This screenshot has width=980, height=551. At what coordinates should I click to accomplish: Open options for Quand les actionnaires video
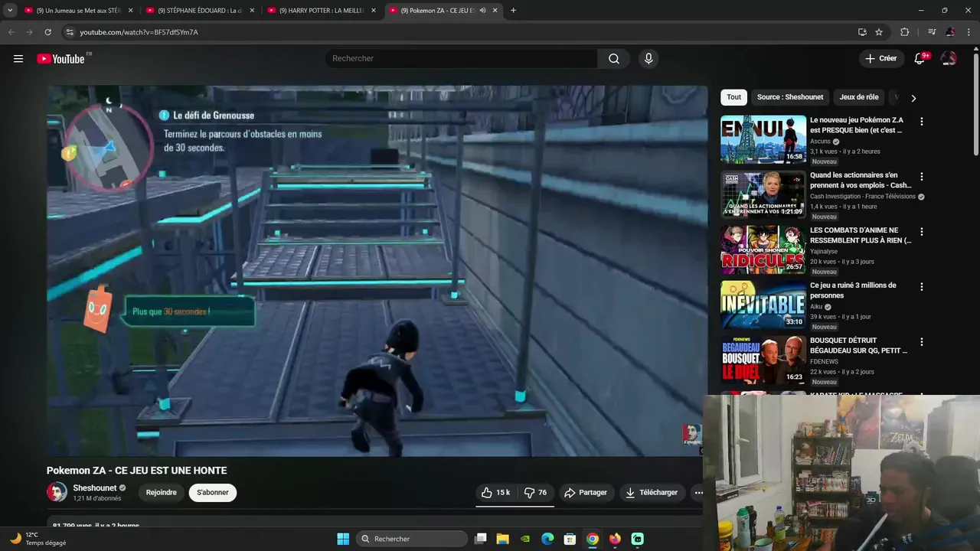[922, 177]
